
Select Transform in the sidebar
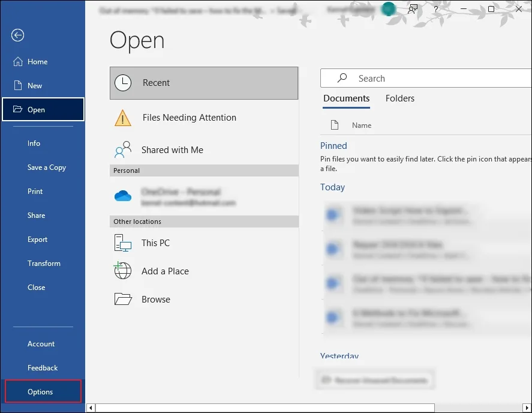pyautogui.click(x=43, y=263)
